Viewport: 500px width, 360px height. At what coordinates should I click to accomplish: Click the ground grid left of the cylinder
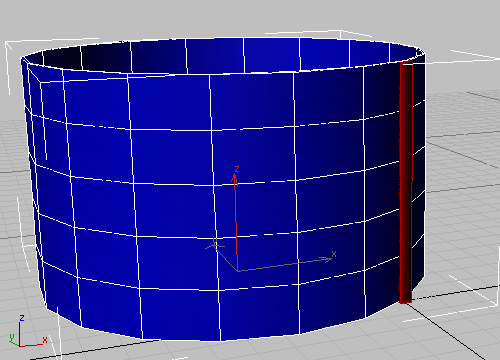tap(13, 200)
